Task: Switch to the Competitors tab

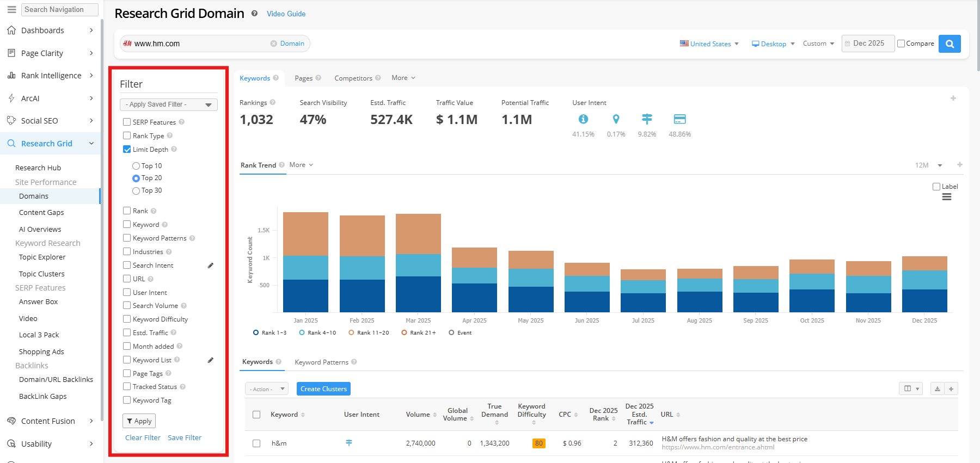Action: [353, 78]
